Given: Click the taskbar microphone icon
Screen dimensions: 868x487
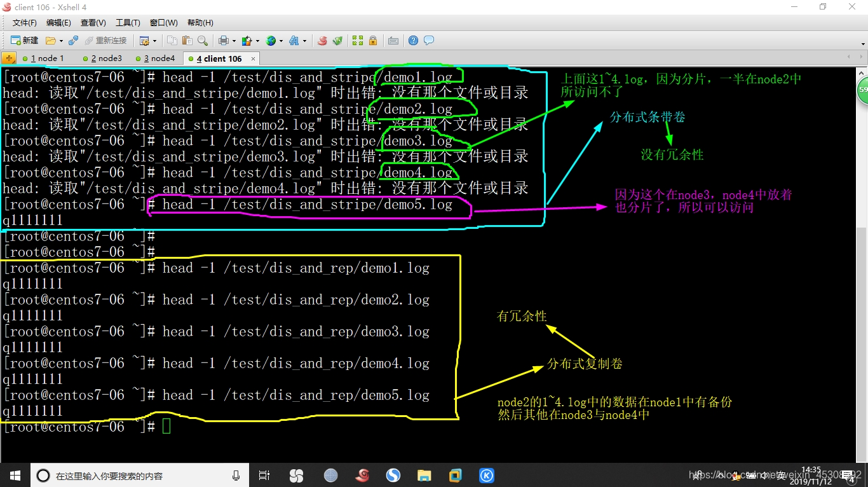Looking at the screenshot, I should coord(236,475).
